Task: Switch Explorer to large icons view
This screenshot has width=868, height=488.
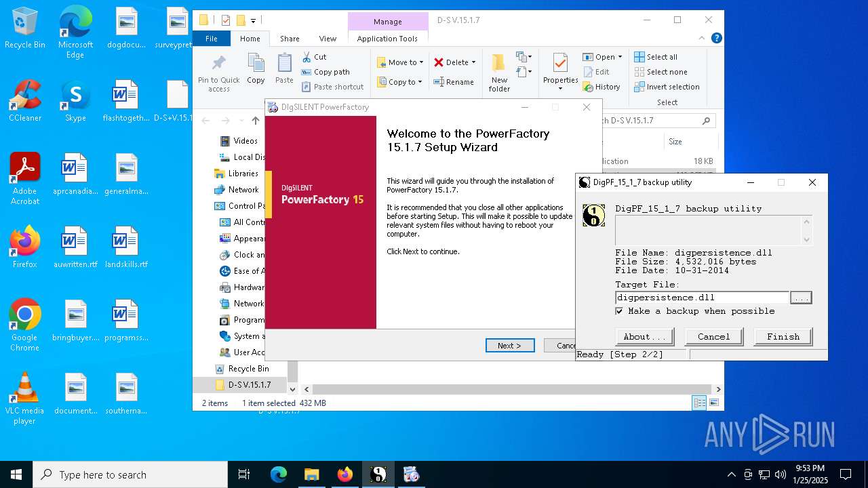Action: pyautogui.click(x=713, y=403)
